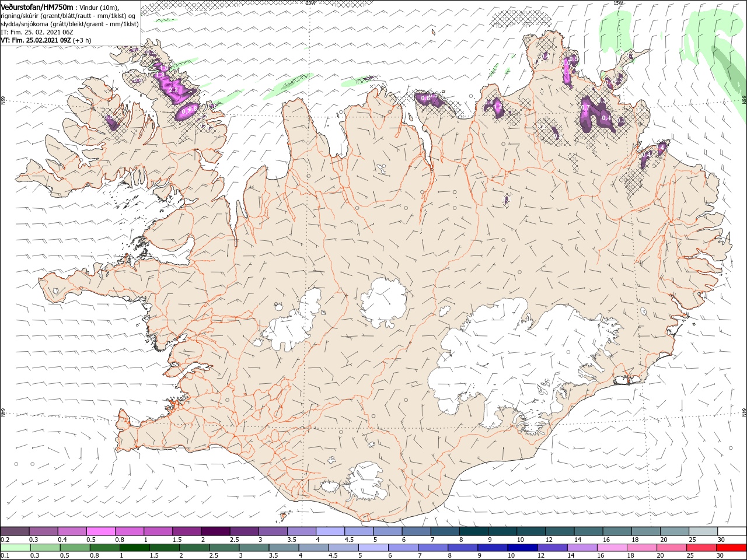Viewport: 747px width, 560px height.
Task: Click the 'VT: Fim. 25.02.2021 09Z (+3 h)' line
Action: coord(46,40)
